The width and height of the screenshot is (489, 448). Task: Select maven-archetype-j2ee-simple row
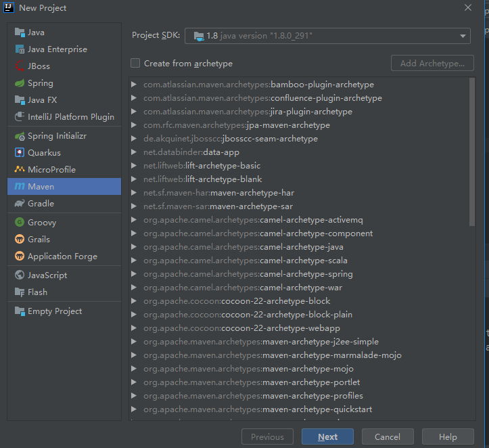click(300, 342)
